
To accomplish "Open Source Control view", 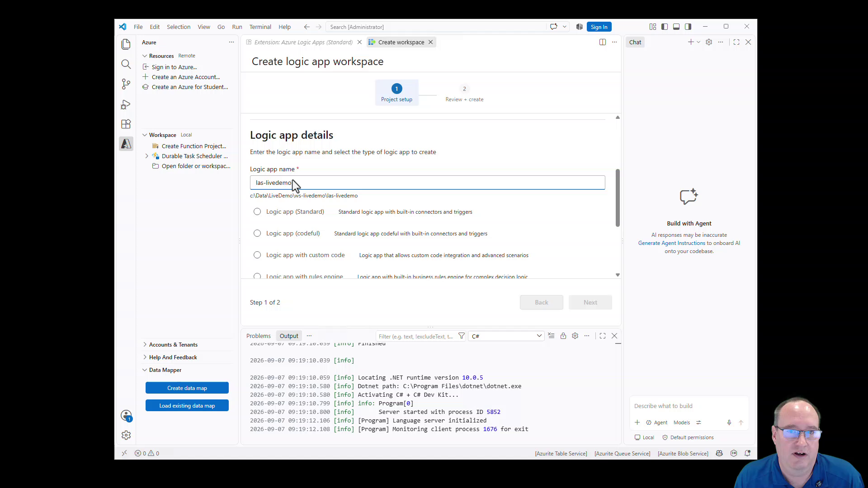I will click(126, 84).
